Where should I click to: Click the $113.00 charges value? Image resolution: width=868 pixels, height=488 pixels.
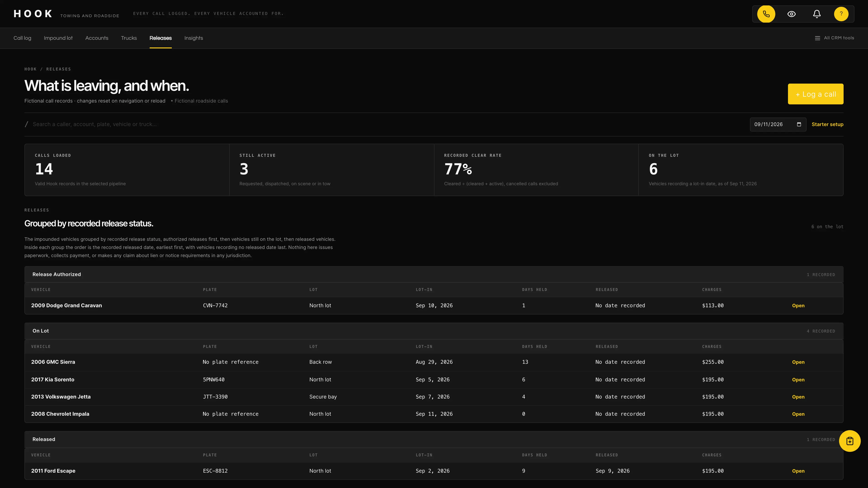point(713,305)
